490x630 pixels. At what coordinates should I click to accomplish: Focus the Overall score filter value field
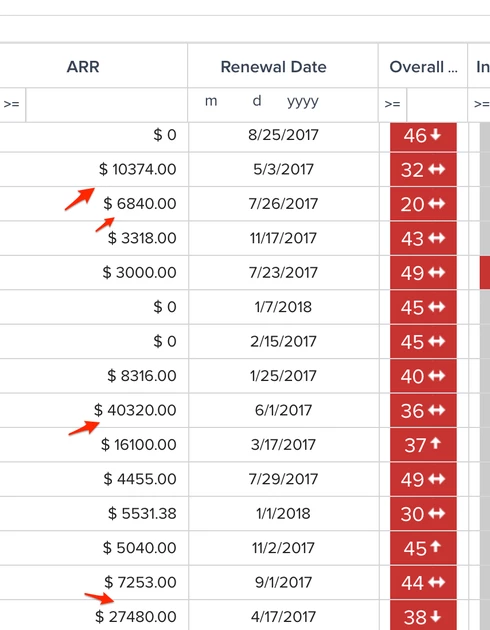coord(437,104)
